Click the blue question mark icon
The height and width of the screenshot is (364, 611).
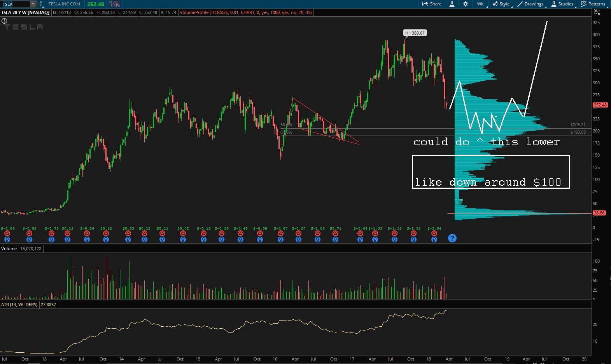tap(452, 238)
